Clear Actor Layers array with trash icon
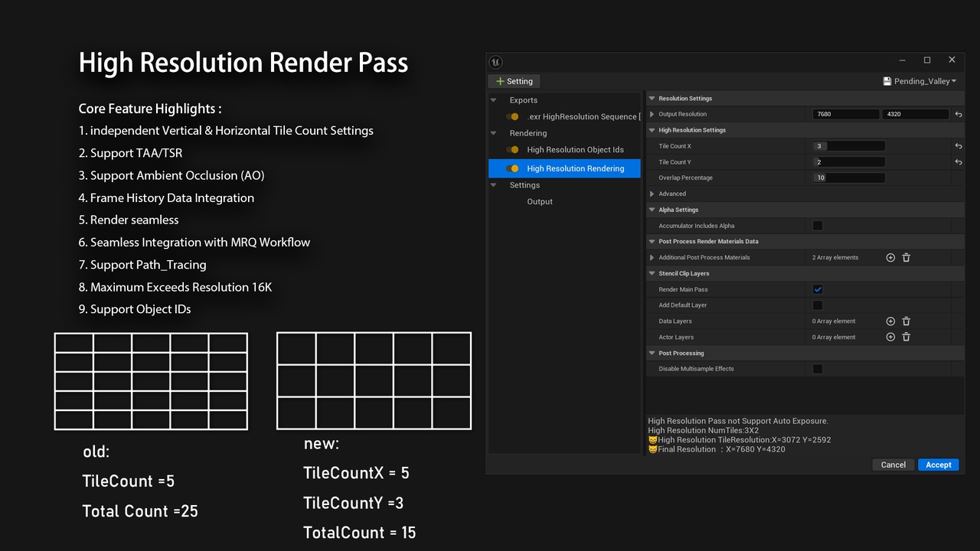The height and width of the screenshot is (551, 980). coord(906,337)
